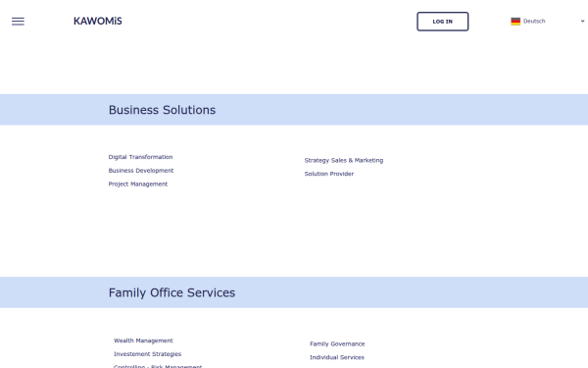Click the Business Solutions heading
Screen dimensions: 588x368
click(162, 110)
